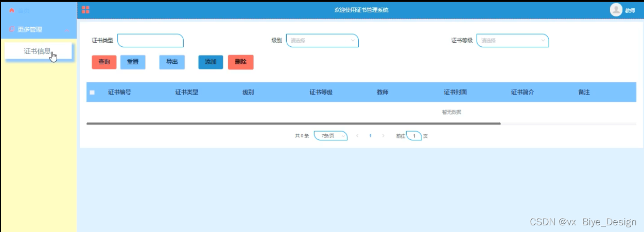Collapse the 更多管理 menu chevron
This screenshot has width=644, height=232.
click(67, 30)
